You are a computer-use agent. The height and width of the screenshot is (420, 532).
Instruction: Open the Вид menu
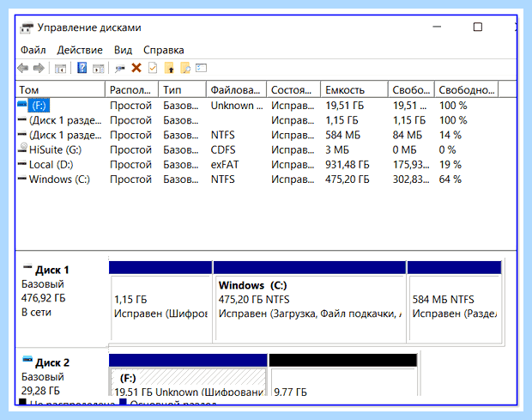pos(123,51)
